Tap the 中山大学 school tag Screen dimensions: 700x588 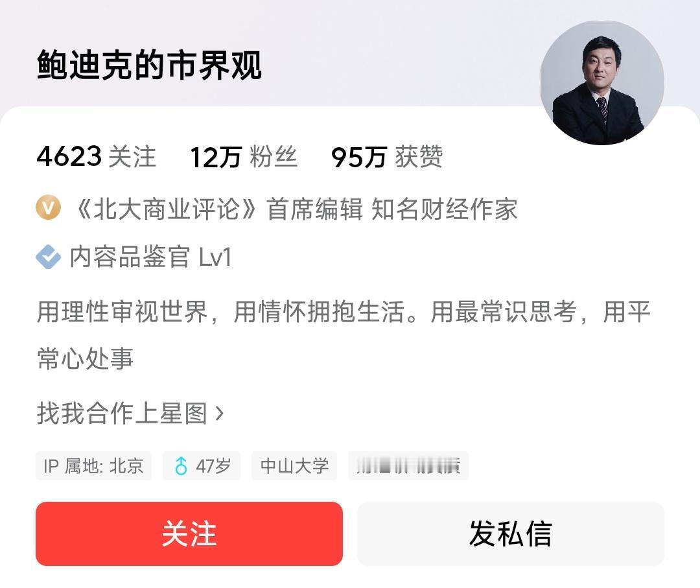pyautogui.click(x=294, y=465)
